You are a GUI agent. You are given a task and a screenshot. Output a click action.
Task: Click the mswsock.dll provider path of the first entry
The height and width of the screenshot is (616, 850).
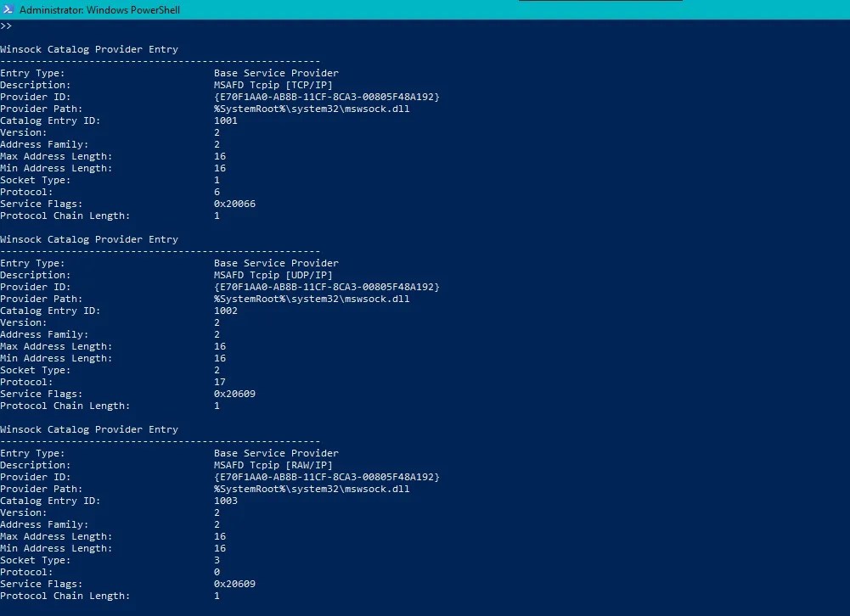point(312,109)
